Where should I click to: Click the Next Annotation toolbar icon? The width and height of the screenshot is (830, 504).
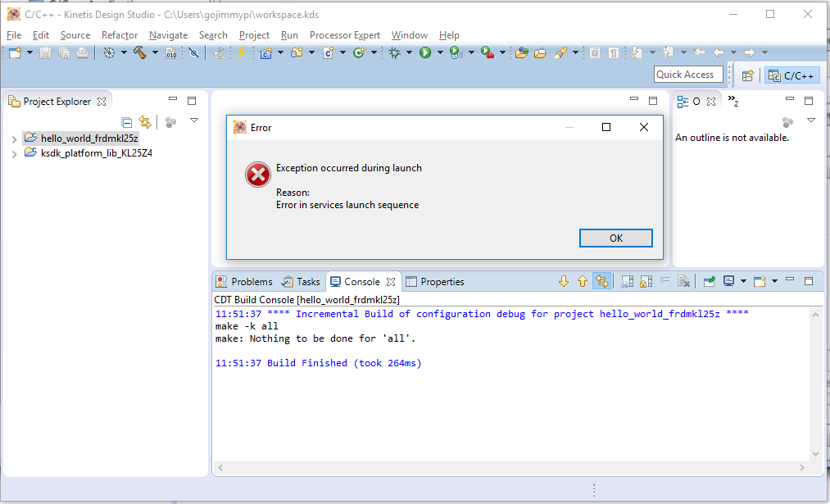pos(637,52)
